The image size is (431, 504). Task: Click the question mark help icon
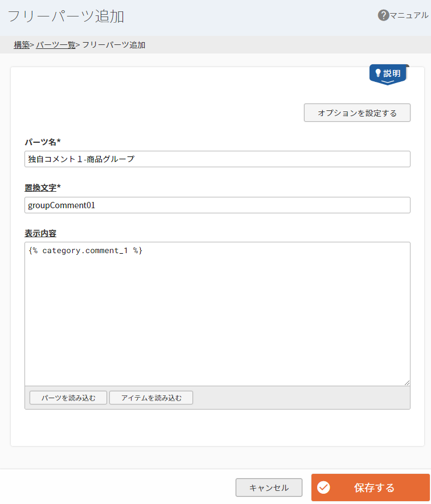pos(383,15)
